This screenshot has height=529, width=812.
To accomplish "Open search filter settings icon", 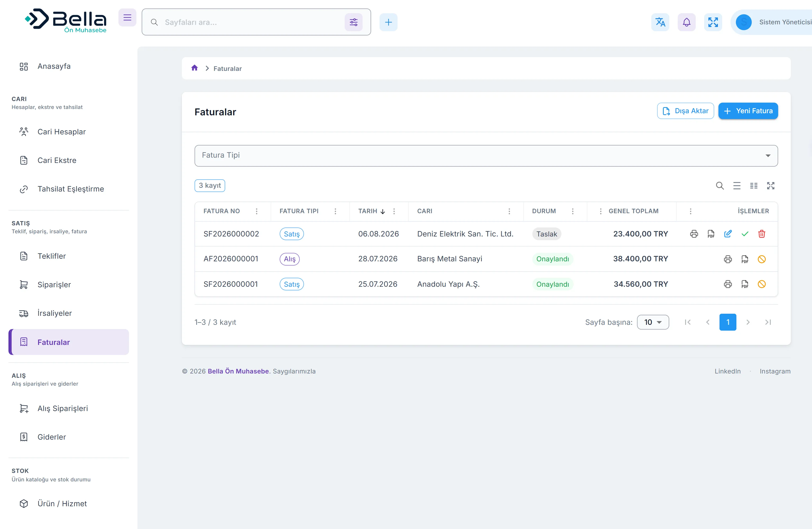I will tap(353, 22).
